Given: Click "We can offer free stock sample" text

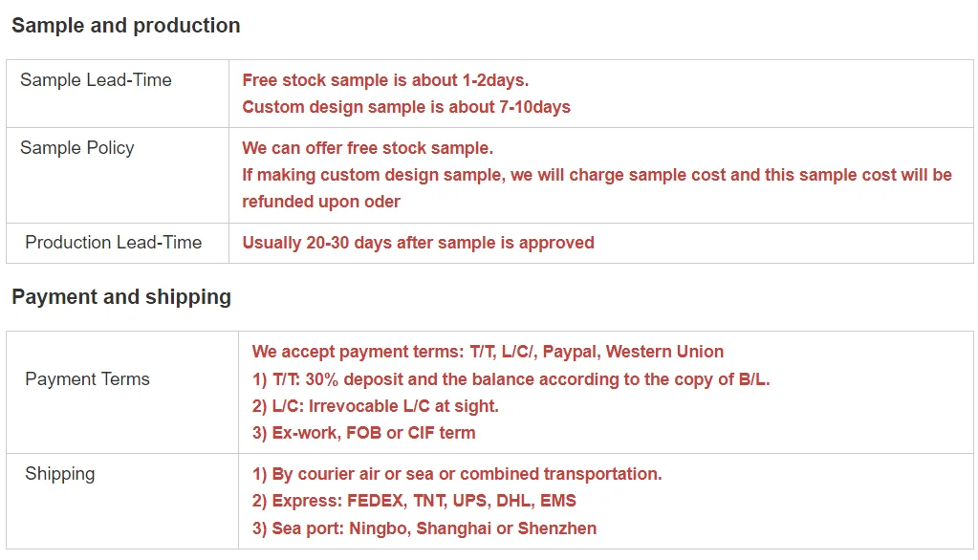Looking at the screenshot, I should pos(367,148).
